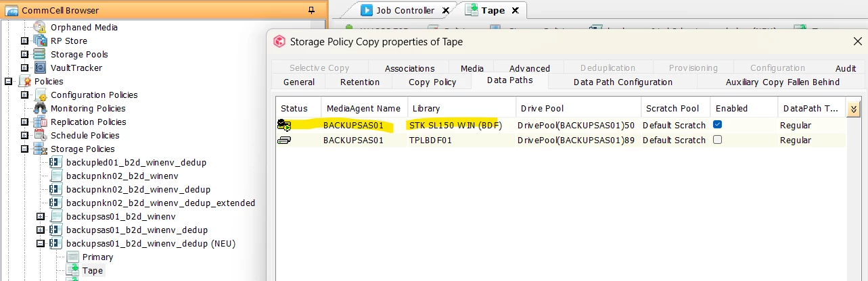Click status icon of STK SL150 data path
Viewport: 868px width, 281px height.
tap(284, 125)
